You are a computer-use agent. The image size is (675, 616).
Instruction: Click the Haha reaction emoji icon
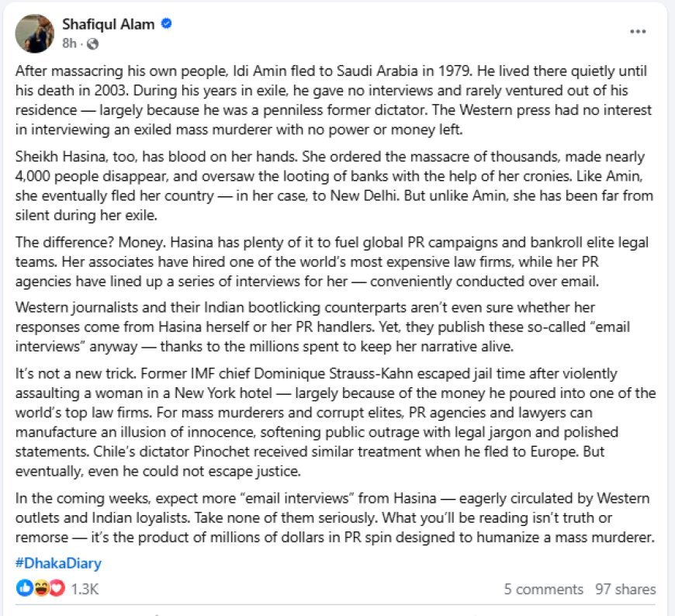click(x=40, y=588)
